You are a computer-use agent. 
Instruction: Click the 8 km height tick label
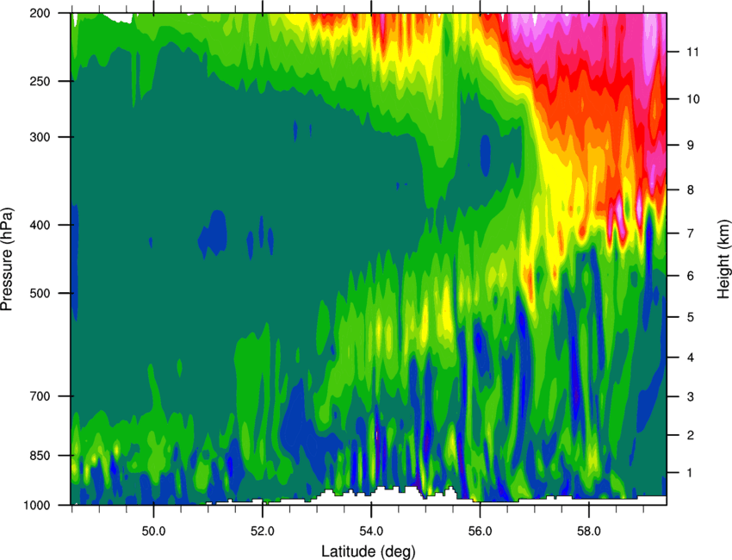tap(691, 190)
